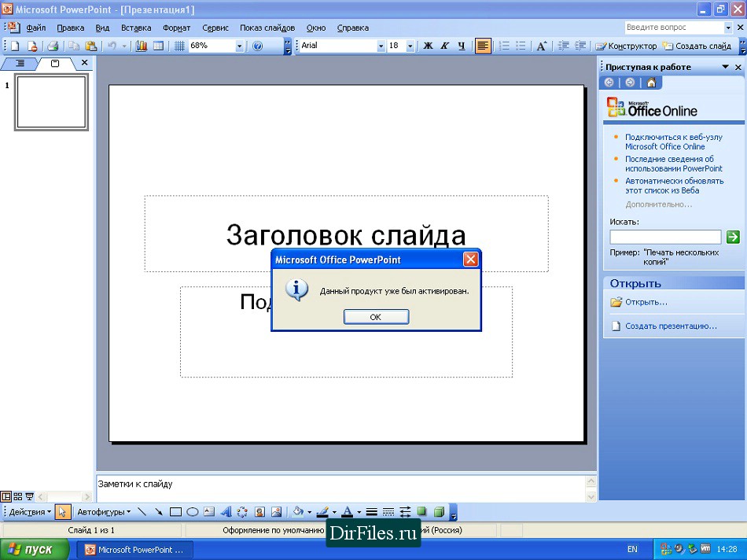Toggle bold formatting (Ж)
747x560 pixels.
pos(428,46)
